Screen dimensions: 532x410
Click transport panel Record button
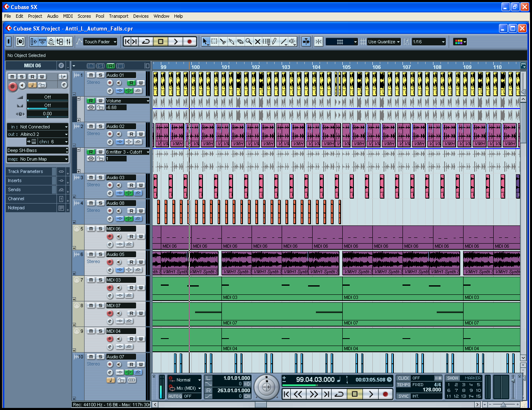385,394
